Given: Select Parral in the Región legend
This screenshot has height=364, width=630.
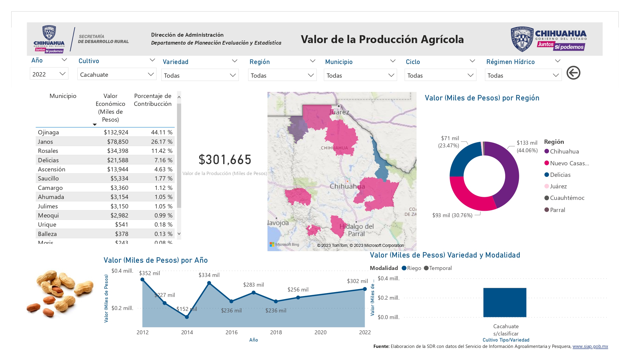Looking at the screenshot, I should [555, 210].
